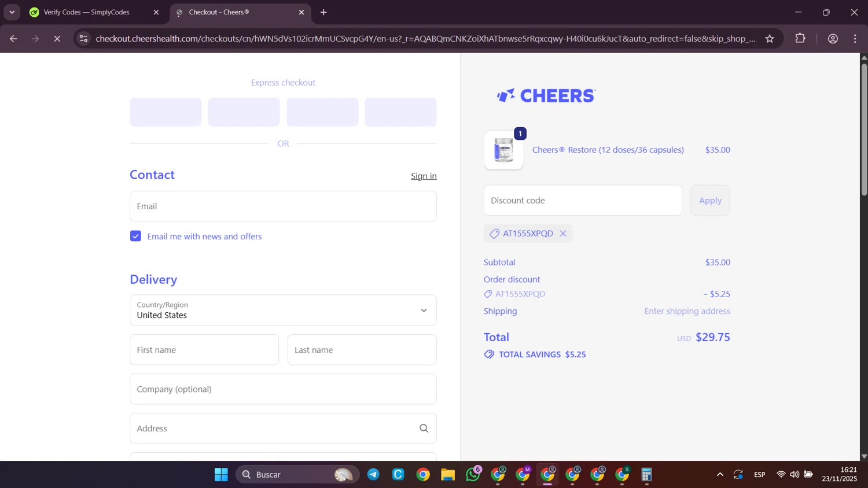Viewport: 868px width, 488px height.
Task: Bookmark this page with the star icon
Action: pos(770,39)
